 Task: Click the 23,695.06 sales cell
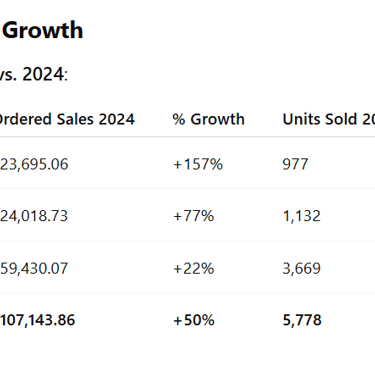34,164
